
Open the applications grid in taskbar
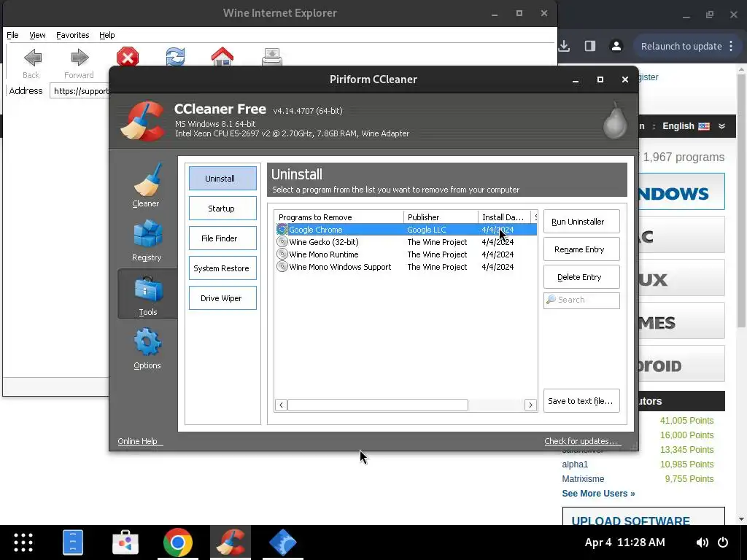click(x=23, y=542)
